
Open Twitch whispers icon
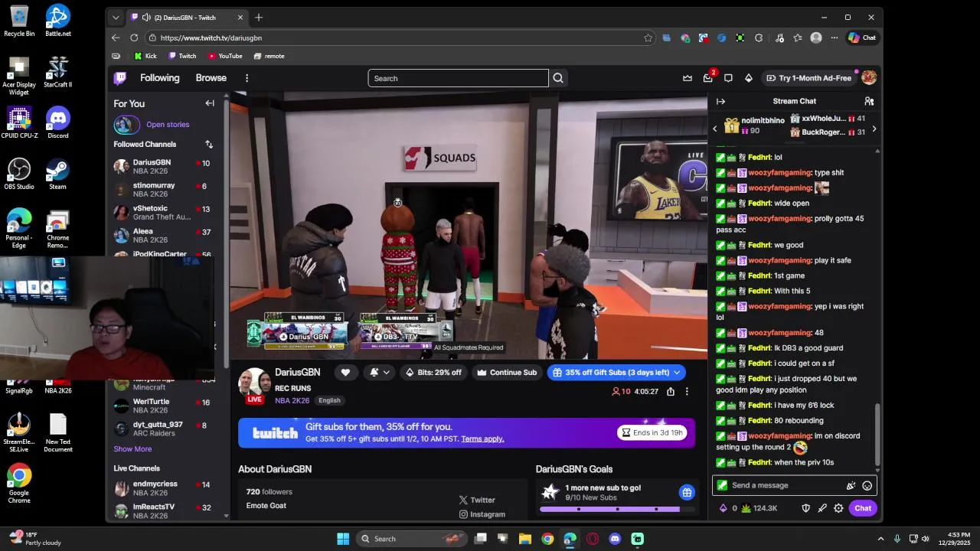point(728,78)
